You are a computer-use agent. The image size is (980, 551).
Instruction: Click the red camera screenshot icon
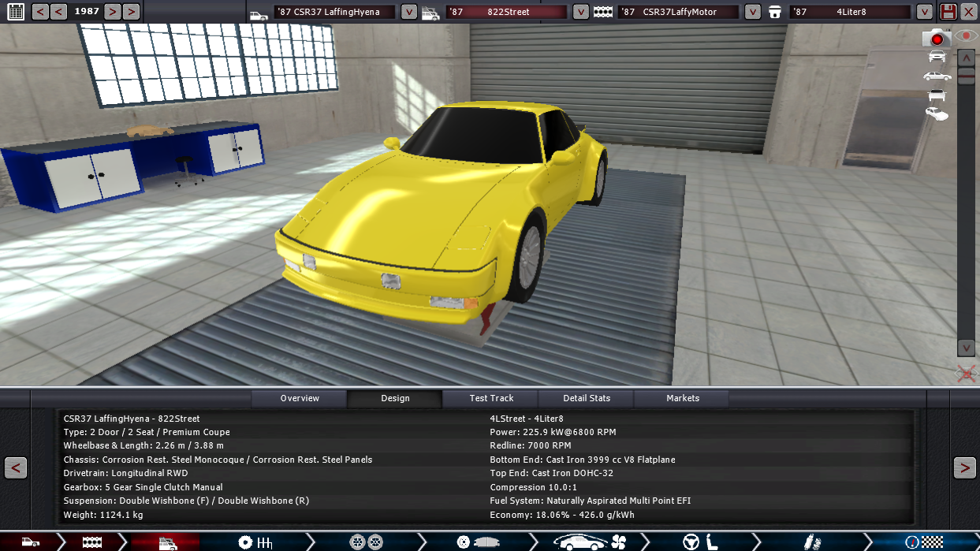pos(937,38)
